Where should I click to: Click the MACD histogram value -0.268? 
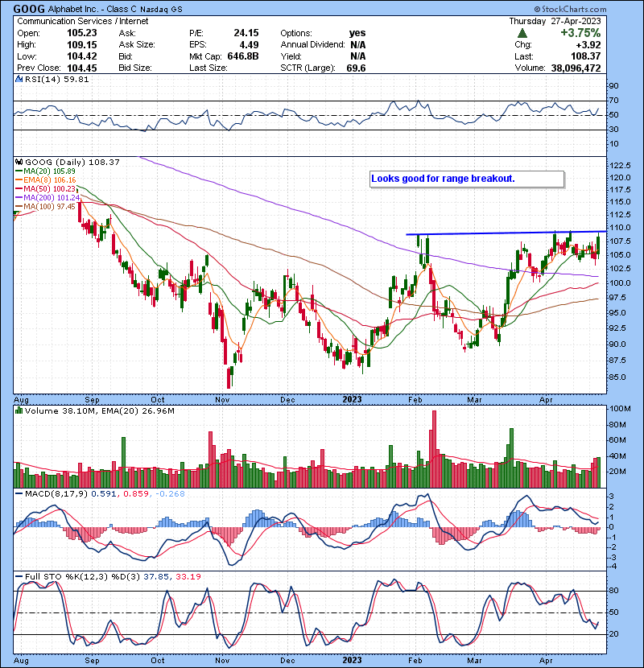pyautogui.click(x=170, y=494)
